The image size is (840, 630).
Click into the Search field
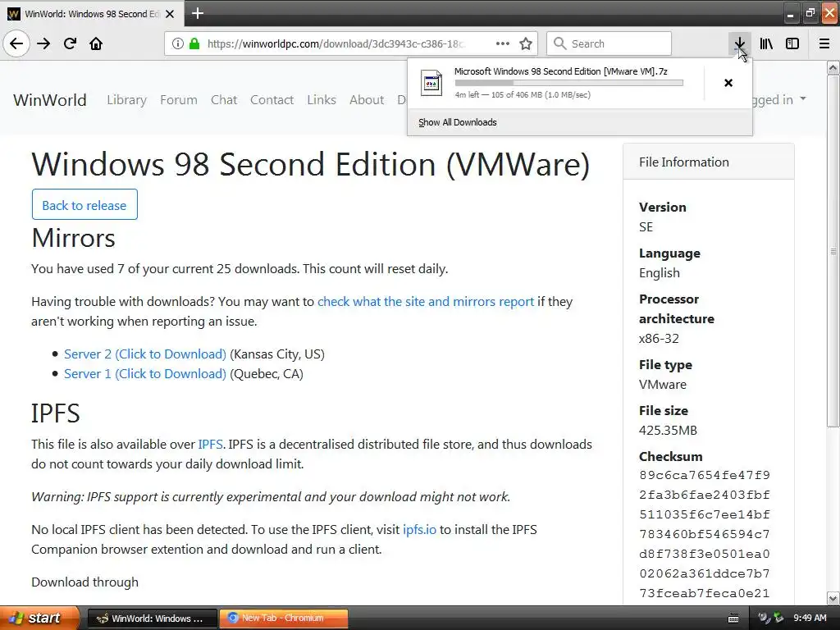point(609,43)
